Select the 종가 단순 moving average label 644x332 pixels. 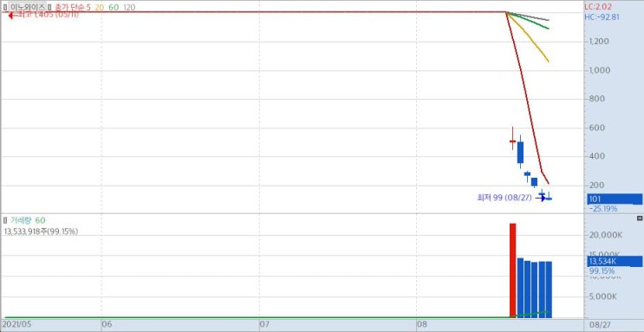[70, 8]
